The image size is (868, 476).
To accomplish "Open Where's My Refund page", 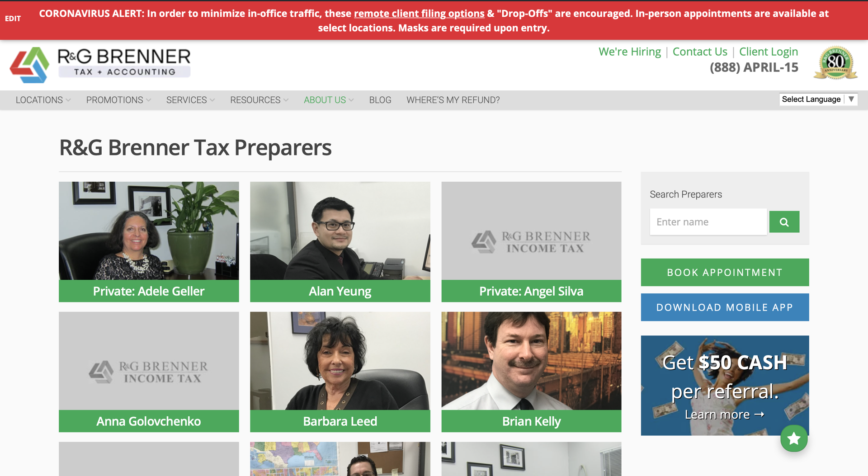I will click(453, 100).
